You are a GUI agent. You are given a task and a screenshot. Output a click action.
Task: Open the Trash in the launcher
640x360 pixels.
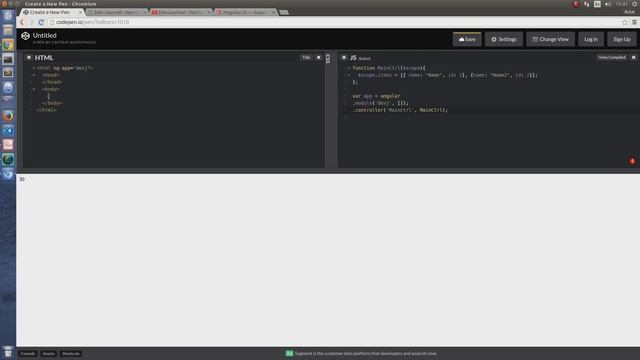click(8, 351)
